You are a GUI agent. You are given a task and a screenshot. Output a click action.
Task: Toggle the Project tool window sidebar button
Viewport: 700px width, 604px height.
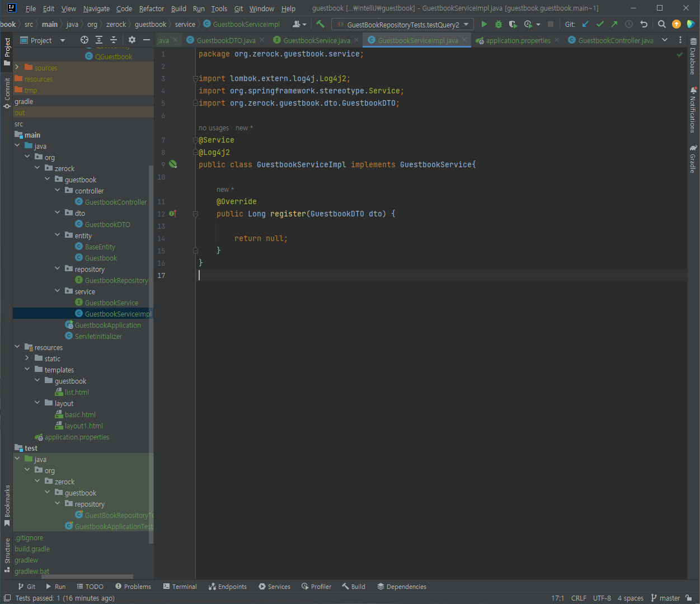(7, 51)
